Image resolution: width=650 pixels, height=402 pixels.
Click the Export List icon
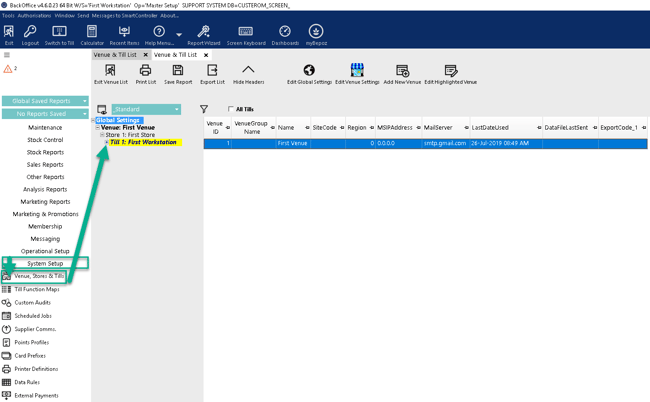[212, 73]
